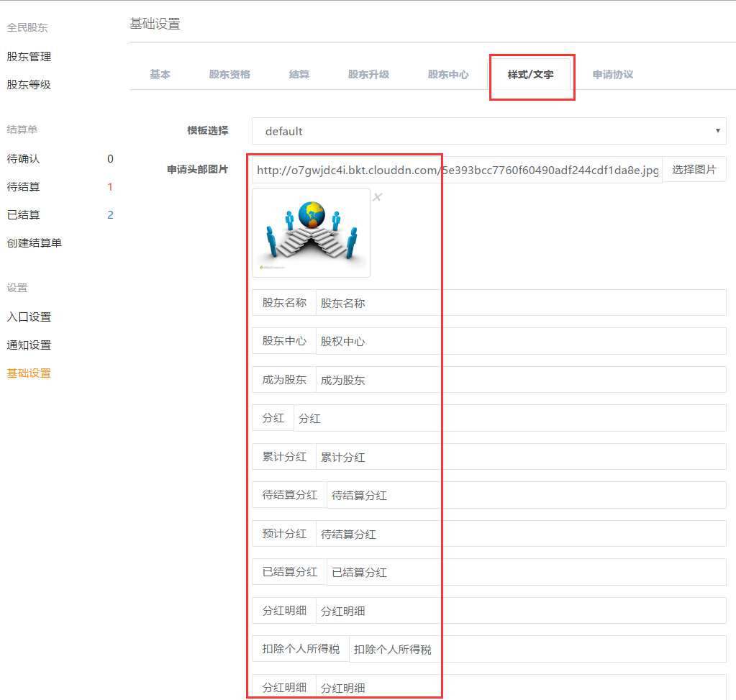Screen dimensions: 736x700
Task: Click the globe and stairs image thumbnail
Action: click(311, 233)
